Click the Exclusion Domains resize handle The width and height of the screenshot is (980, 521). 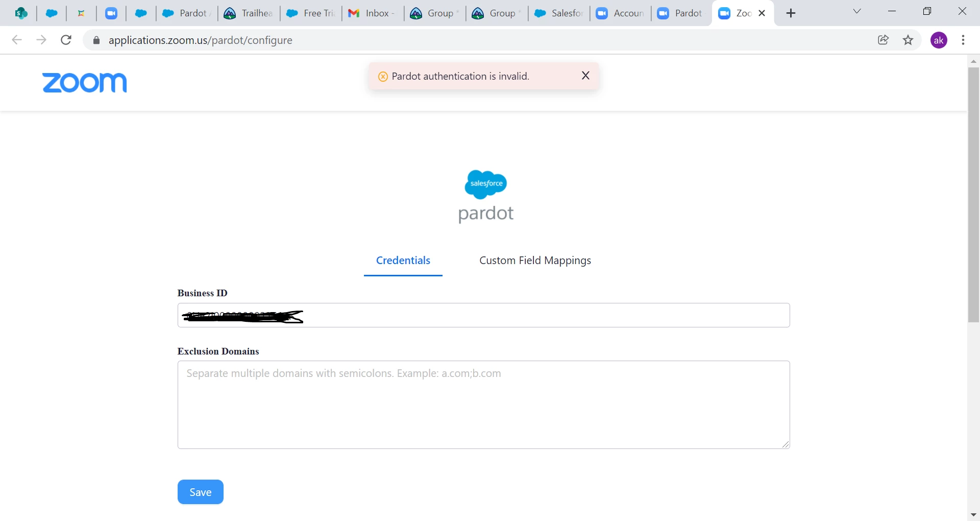coord(786,444)
